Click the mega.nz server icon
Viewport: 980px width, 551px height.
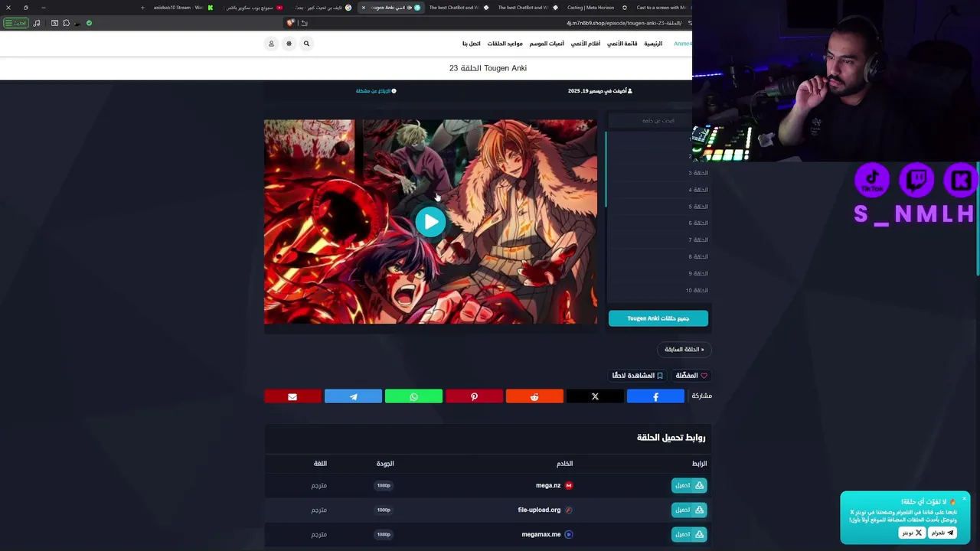(x=569, y=485)
